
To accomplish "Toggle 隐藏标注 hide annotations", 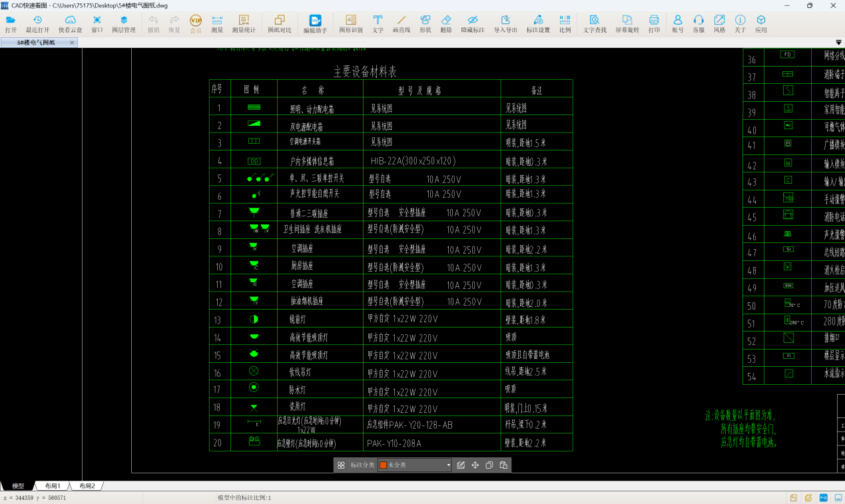I will (x=473, y=24).
